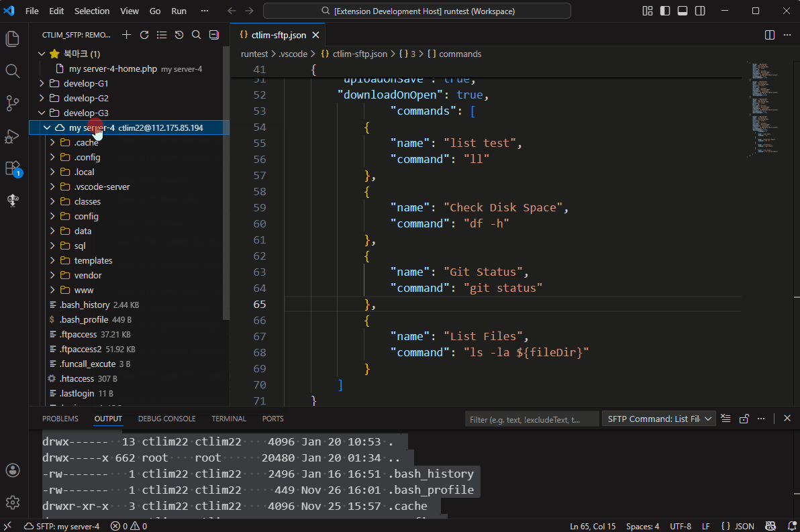Open the Source Control view
Image resolution: width=800 pixels, height=532 pixels.
[12, 103]
